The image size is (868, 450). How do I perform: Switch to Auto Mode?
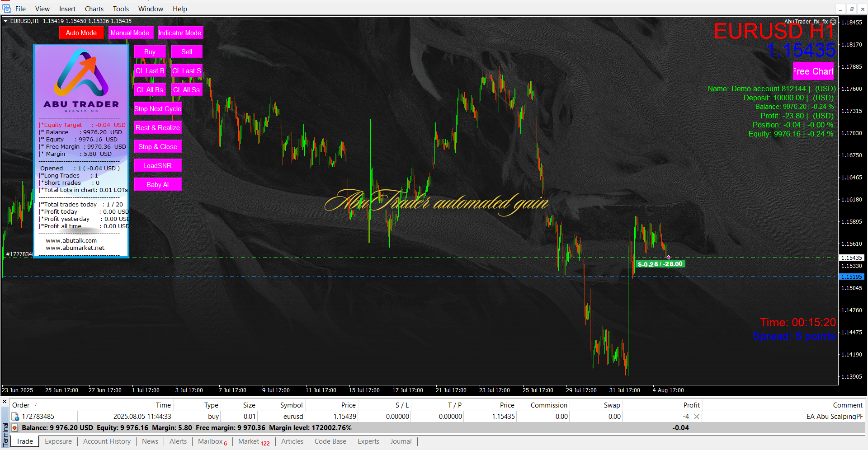[x=81, y=33]
